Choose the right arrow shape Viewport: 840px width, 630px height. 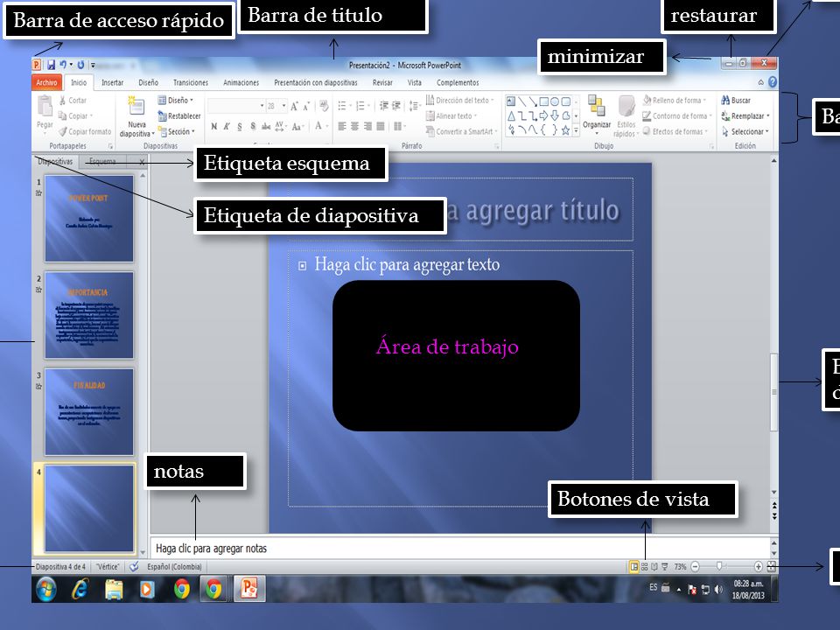point(543,115)
